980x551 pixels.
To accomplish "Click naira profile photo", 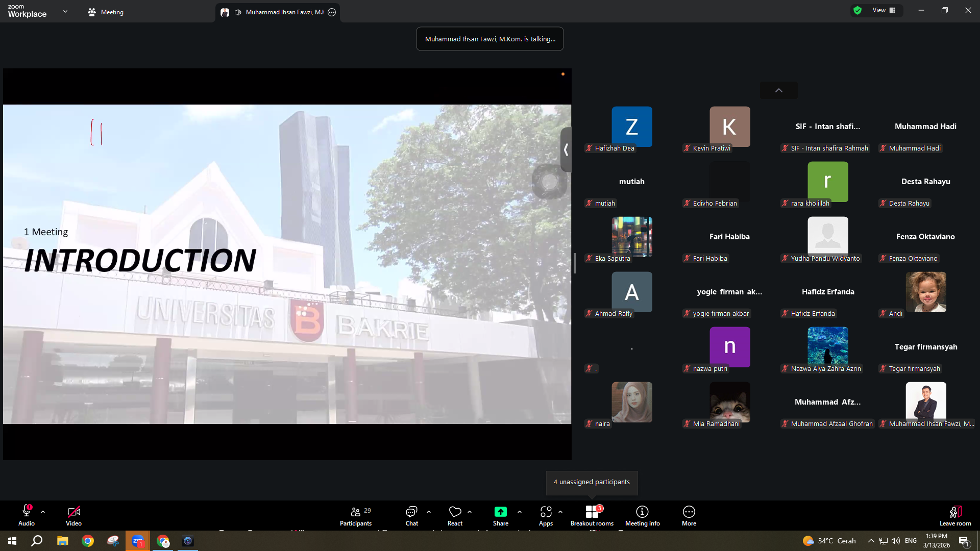I will pyautogui.click(x=632, y=402).
